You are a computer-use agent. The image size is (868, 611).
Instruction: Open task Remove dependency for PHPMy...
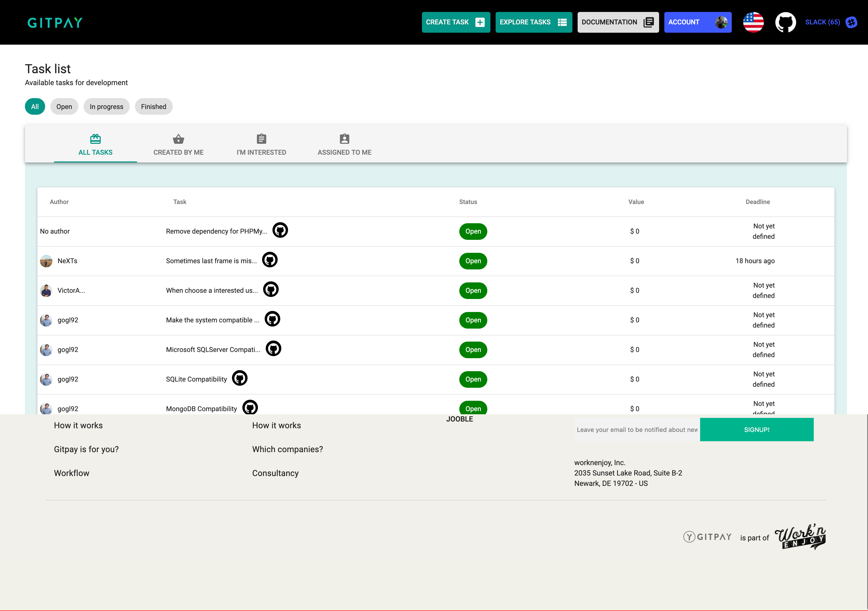217,231
